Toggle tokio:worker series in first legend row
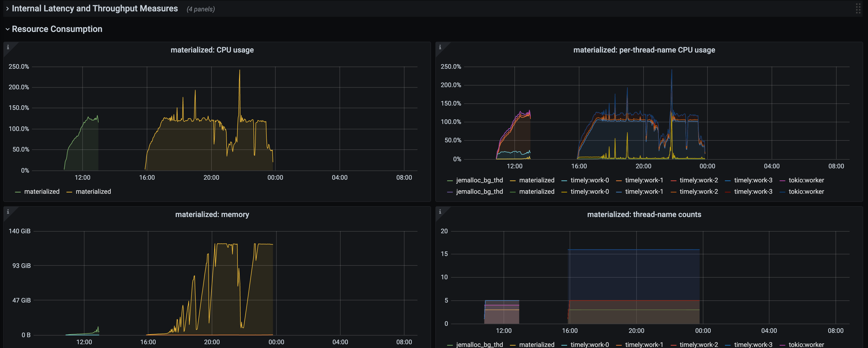The image size is (868, 348). point(806,180)
